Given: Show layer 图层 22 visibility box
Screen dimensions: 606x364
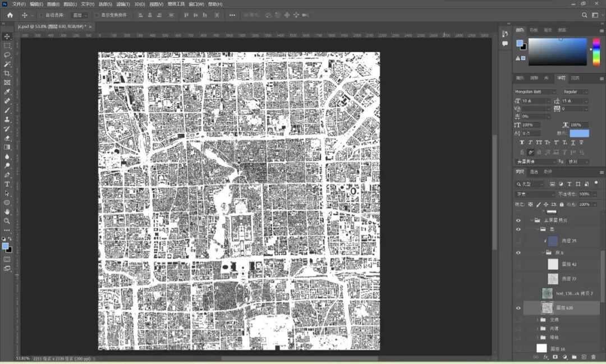Looking at the screenshot, I should coord(518,279).
